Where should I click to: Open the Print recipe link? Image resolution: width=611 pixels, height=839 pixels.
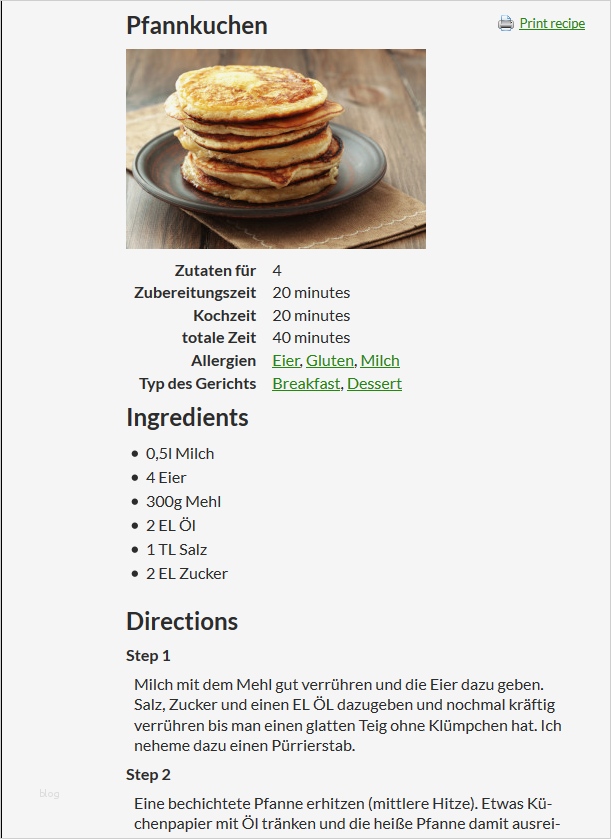pyautogui.click(x=552, y=23)
